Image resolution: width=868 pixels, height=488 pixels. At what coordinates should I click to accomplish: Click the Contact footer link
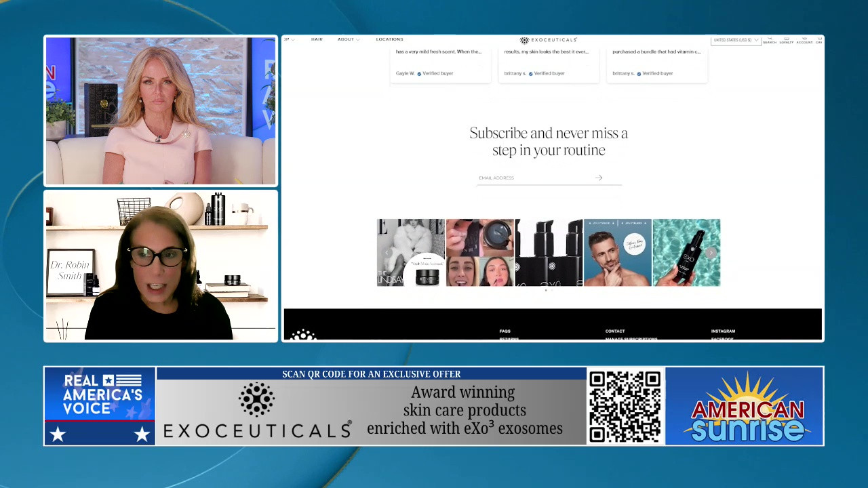click(x=615, y=331)
